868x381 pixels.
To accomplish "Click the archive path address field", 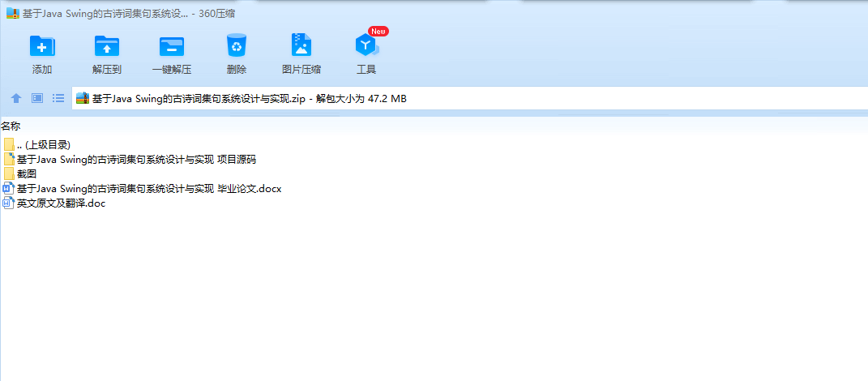I will click(x=470, y=99).
